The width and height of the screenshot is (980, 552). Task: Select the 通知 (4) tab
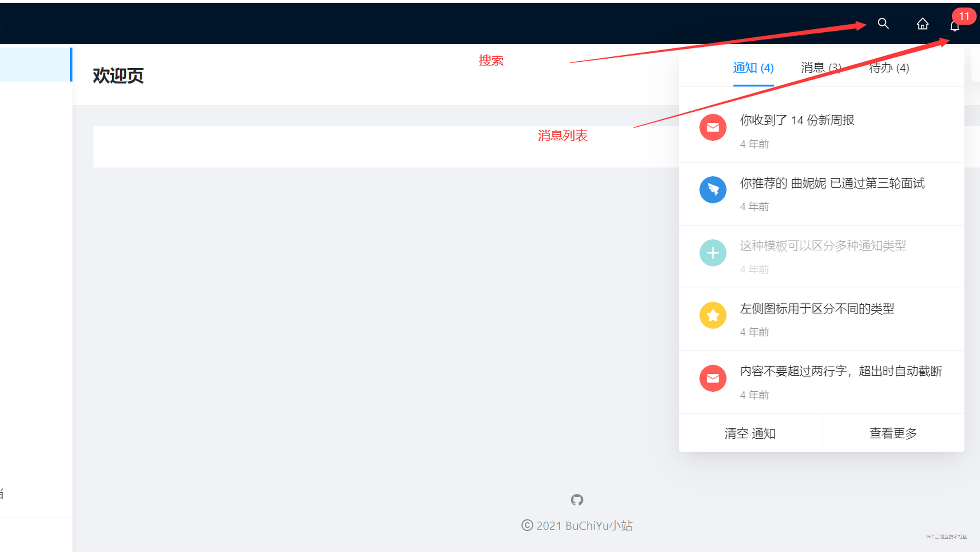[753, 68]
